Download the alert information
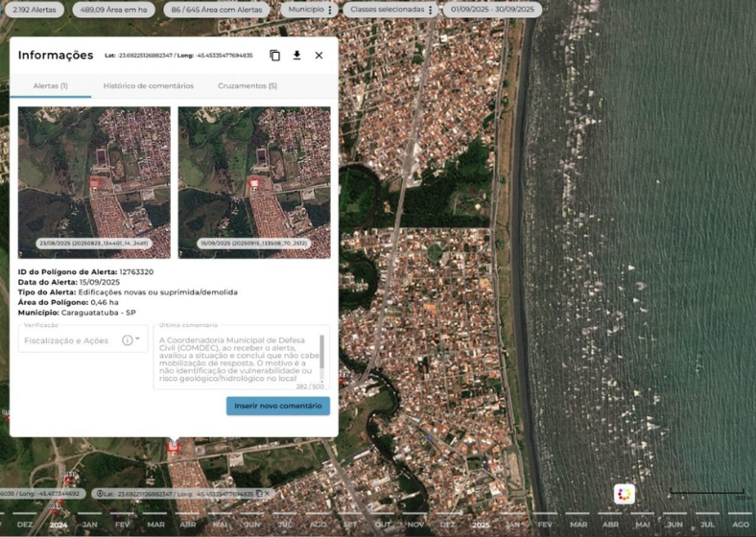The width and height of the screenshot is (756, 537). [x=296, y=56]
